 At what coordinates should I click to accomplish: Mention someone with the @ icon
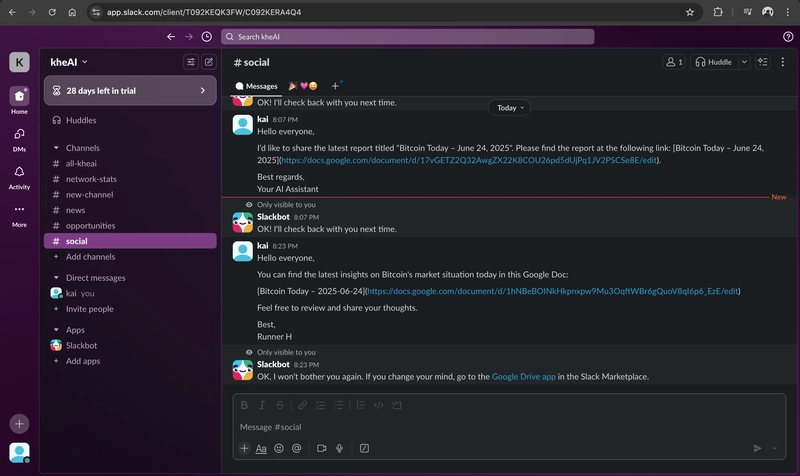[x=296, y=448]
